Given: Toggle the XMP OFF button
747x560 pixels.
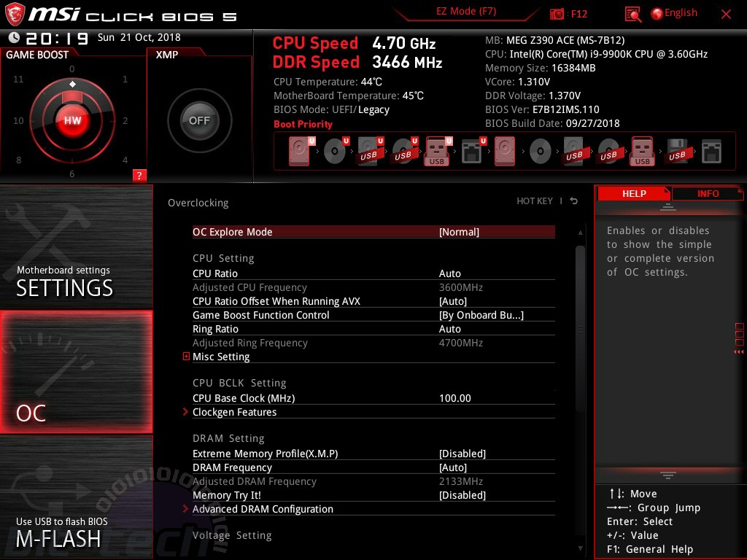Looking at the screenshot, I should click(199, 120).
